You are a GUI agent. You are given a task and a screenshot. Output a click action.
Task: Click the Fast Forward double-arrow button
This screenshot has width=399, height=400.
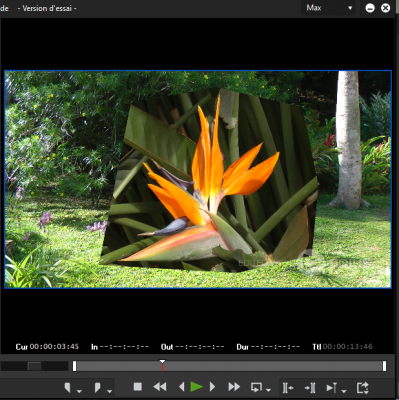pos(234,387)
